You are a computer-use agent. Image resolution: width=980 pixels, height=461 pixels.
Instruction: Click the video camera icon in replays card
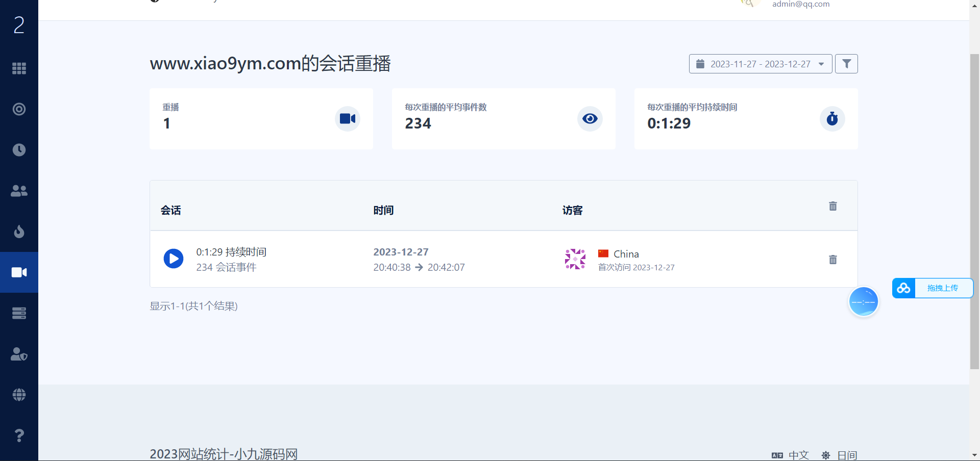tap(348, 119)
